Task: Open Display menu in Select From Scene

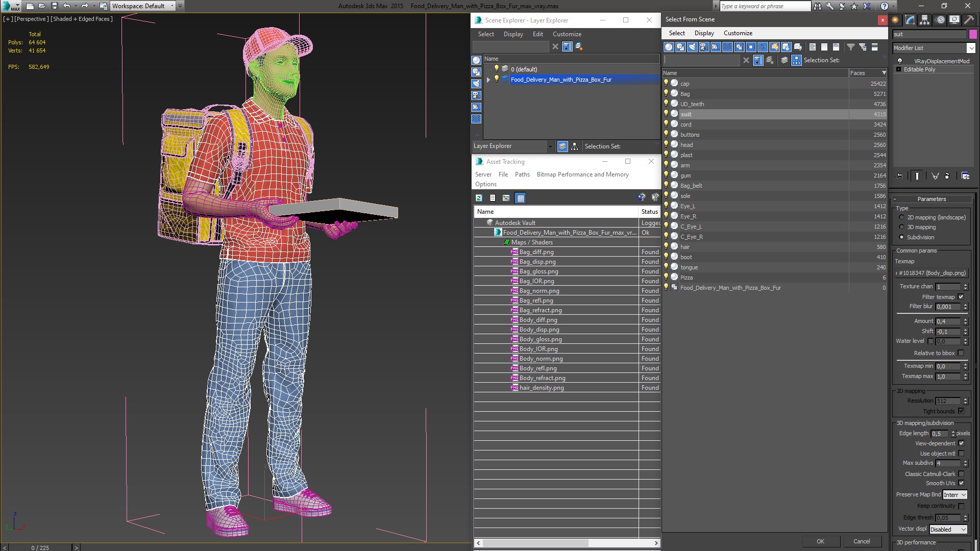Action: click(704, 33)
